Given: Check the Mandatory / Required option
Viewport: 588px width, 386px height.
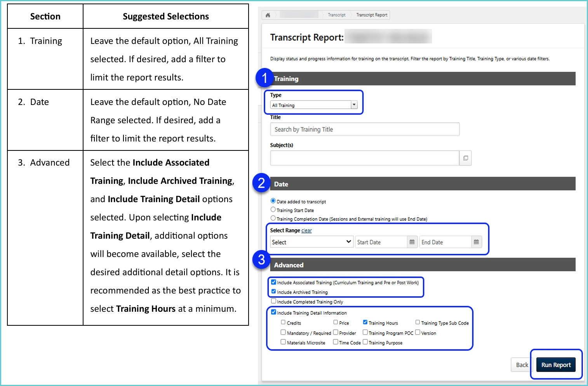Looking at the screenshot, I should [283, 332].
